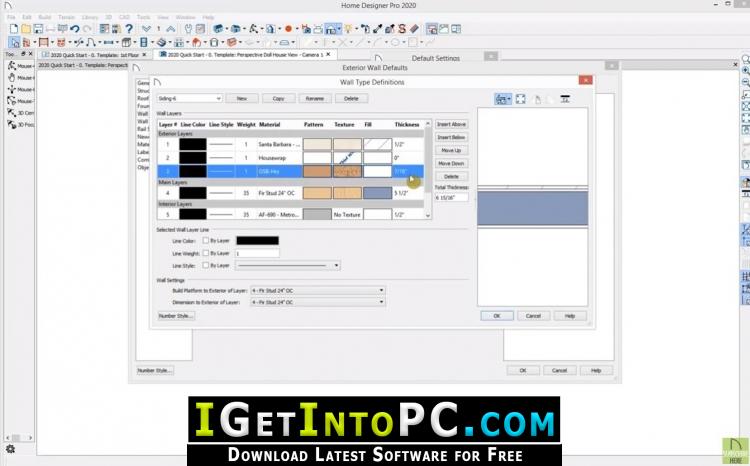Click the eyedropper toolbar icon
The width and height of the screenshot is (750, 466).
click(378, 29)
